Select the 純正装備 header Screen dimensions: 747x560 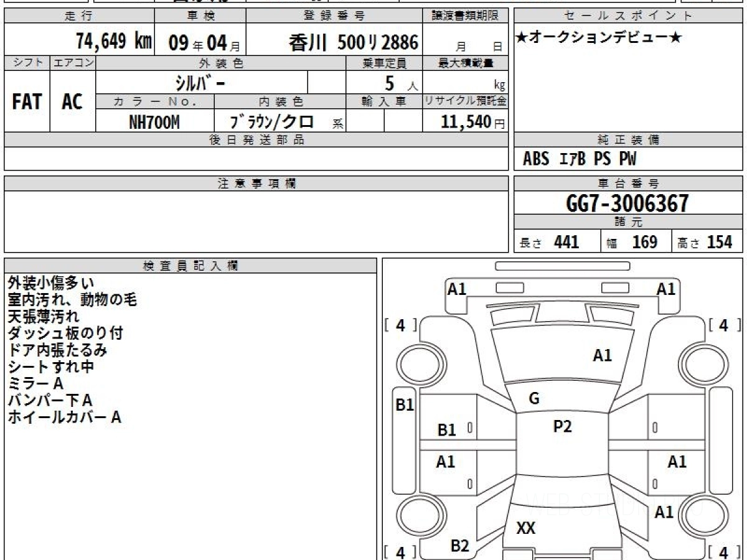[628, 140]
